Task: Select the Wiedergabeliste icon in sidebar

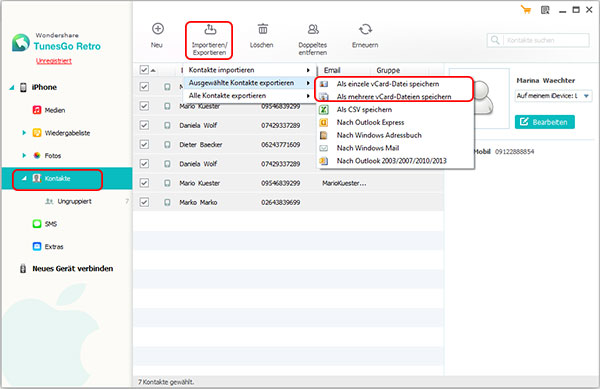Action: 37,133
